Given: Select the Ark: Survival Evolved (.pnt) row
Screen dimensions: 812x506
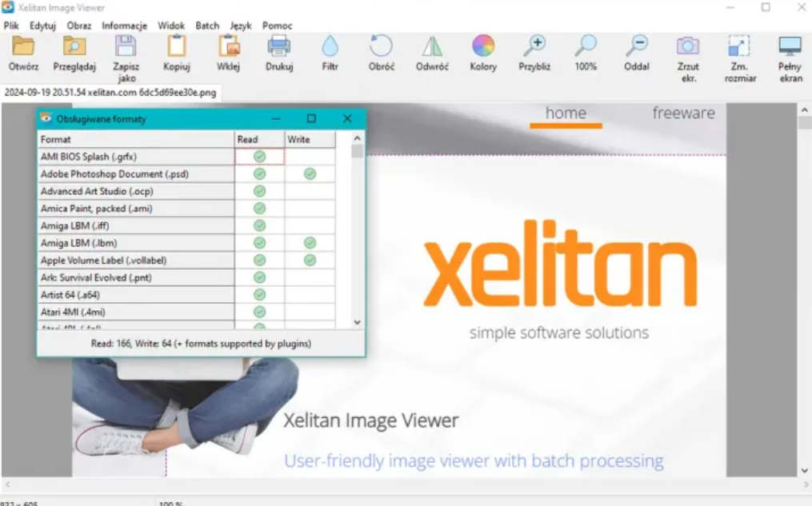Looking at the screenshot, I should tap(186, 277).
